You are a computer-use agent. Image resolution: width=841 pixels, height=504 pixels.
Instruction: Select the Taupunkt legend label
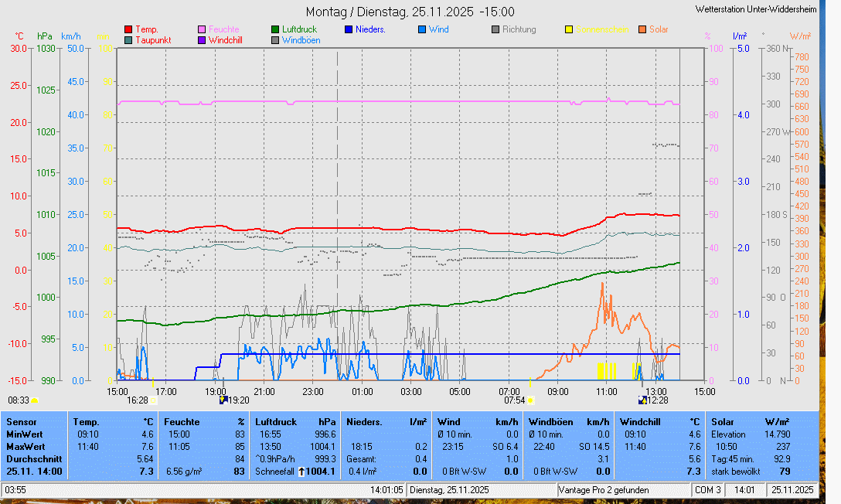click(x=153, y=39)
